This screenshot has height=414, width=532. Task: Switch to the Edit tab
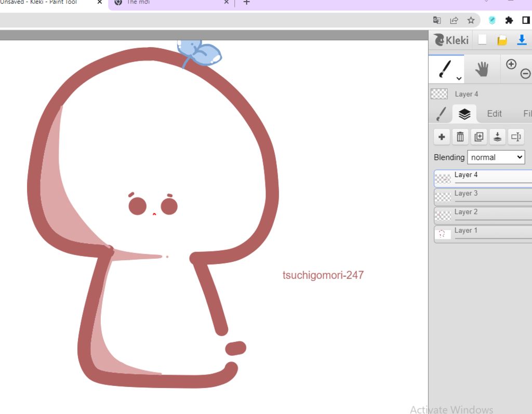[494, 114]
